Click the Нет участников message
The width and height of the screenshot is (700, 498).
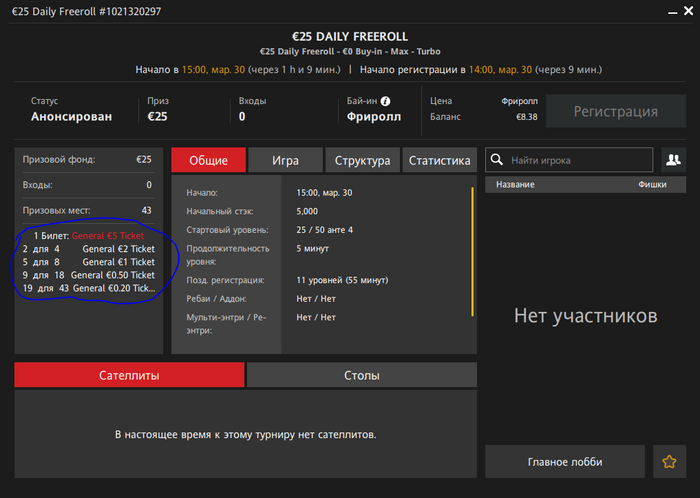(x=585, y=315)
